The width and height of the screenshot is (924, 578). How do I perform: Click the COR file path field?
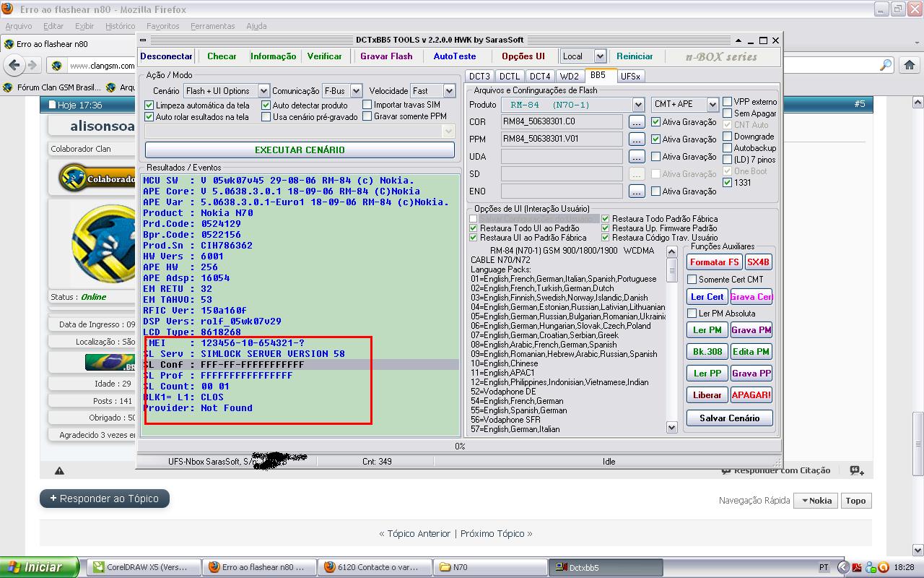562,121
